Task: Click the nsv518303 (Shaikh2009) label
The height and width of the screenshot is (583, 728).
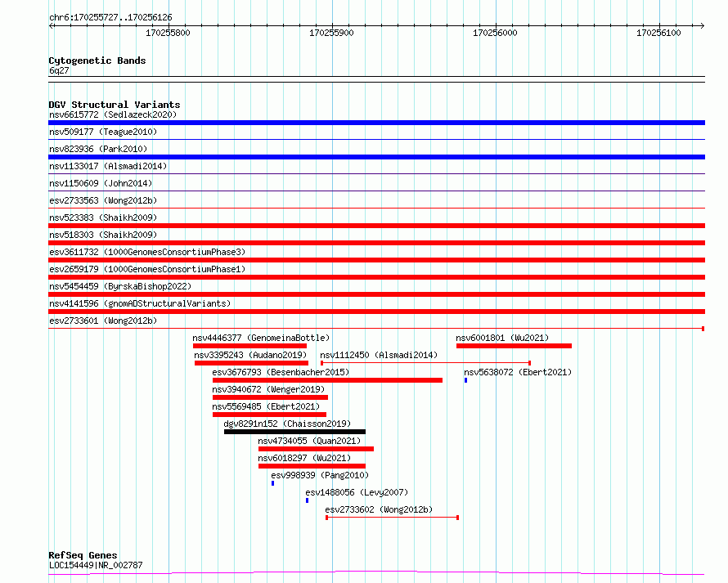Action: [103, 235]
